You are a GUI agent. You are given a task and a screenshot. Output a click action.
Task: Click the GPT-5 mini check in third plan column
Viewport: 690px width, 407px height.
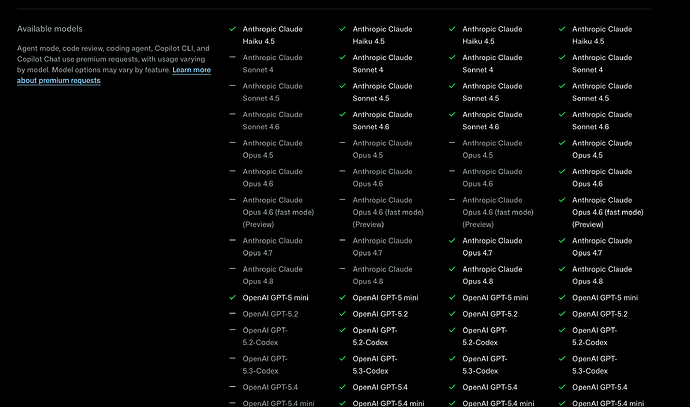452,297
